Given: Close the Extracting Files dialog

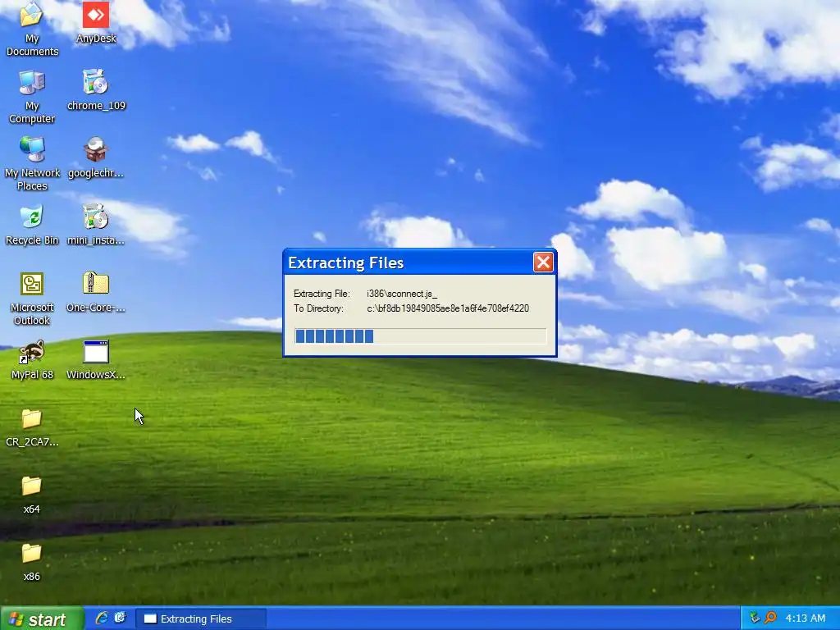Looking at the screenshot, I should (x=543, y=262).
